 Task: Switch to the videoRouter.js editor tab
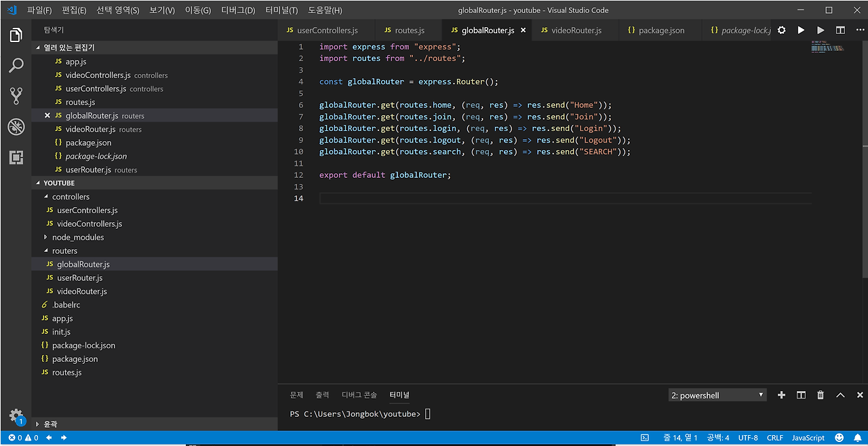[576, 31]
